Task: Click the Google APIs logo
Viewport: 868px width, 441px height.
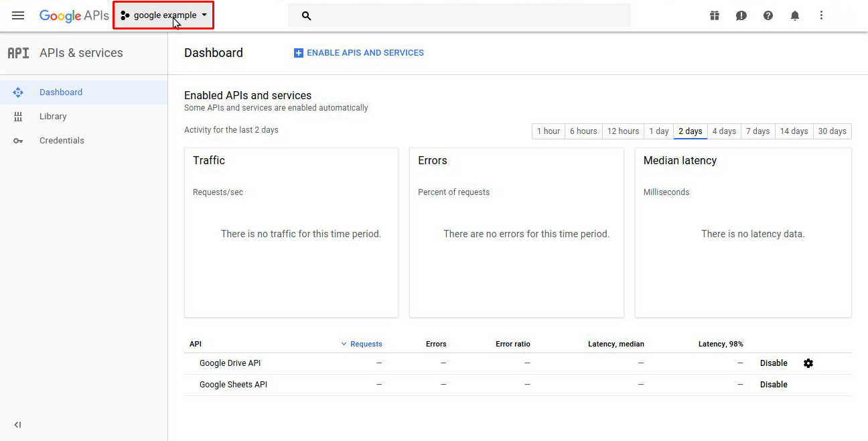Action: [74, 15]
